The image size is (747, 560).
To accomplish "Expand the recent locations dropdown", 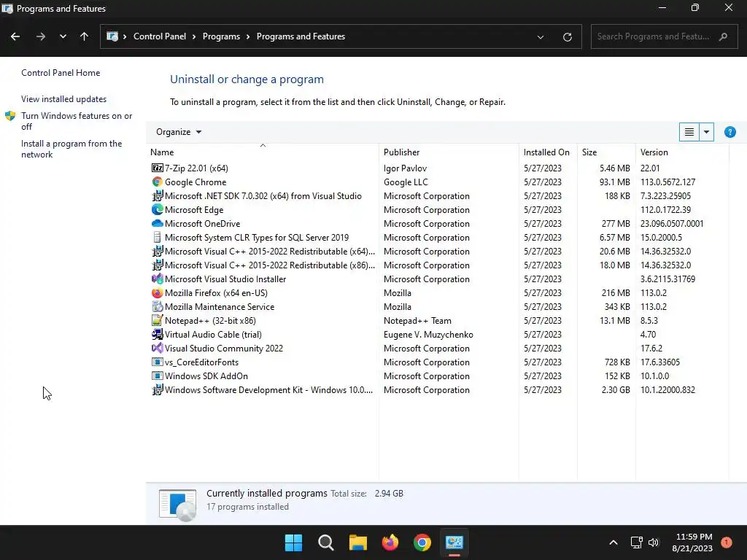I will click(63, 36).
